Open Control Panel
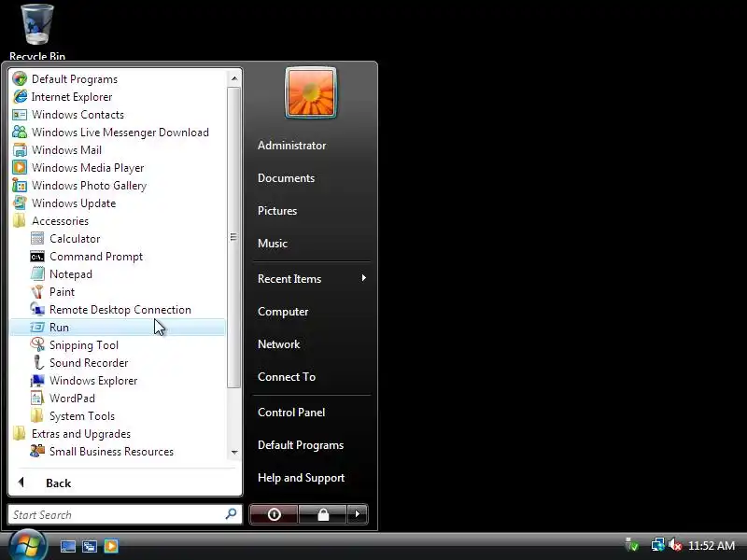The width and height of the screenshot is (747, 560). 291,413
